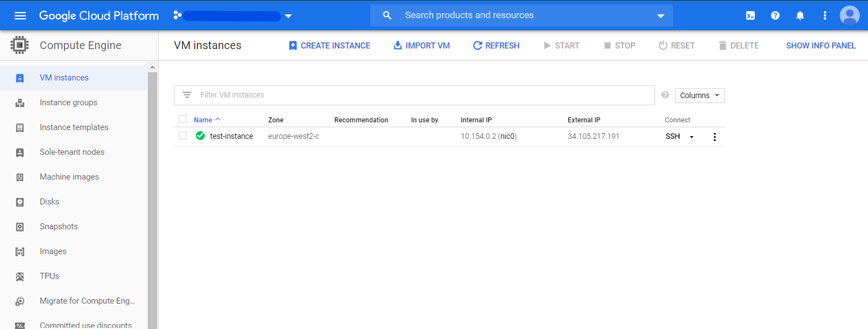868x329 pixels.
Task: Click the test-instance green status icon
Action: point(200,136)
